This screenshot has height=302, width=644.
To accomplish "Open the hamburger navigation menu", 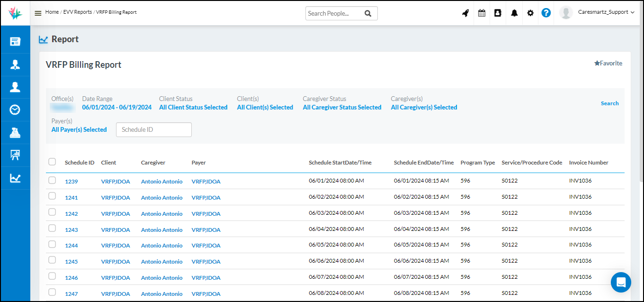I will pyautogui.click(x=38, y=13).
